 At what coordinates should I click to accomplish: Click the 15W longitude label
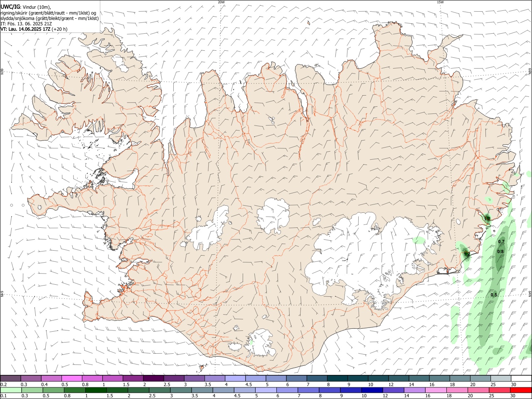coord(440,2)
